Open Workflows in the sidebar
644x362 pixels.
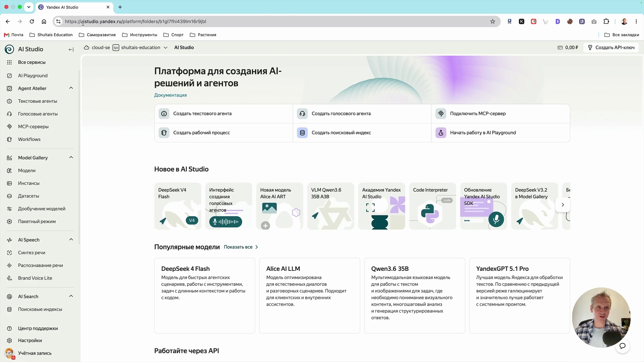click(29, 139)
